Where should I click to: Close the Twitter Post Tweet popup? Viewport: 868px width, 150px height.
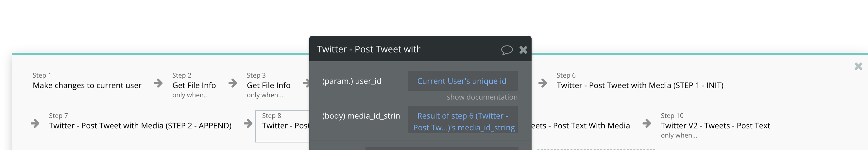click(x=523, y=50)
